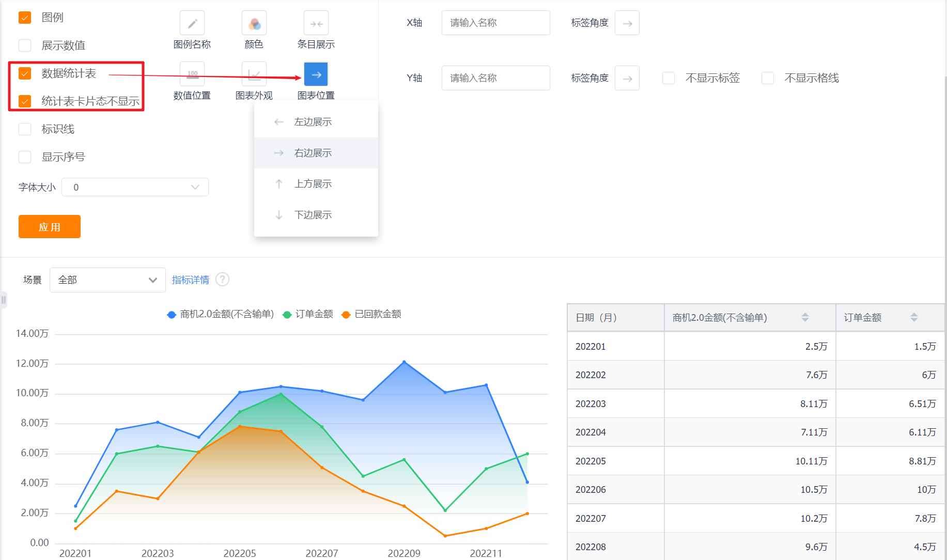Open the 数值位置 icon
Screen dimensions: 947x560
coord(192,74)
